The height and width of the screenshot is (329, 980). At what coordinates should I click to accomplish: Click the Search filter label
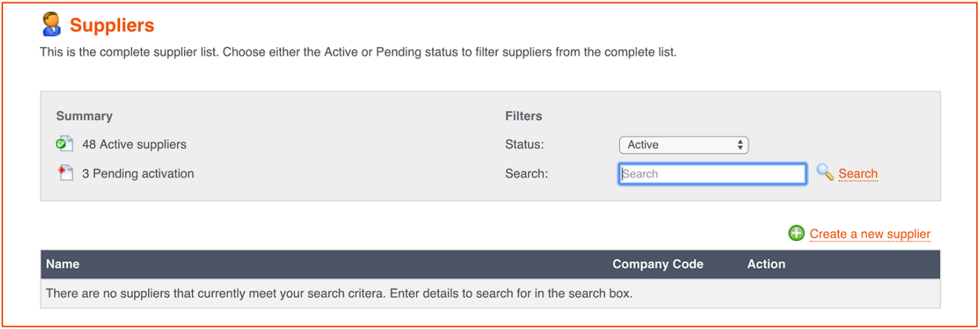(526, 174)
